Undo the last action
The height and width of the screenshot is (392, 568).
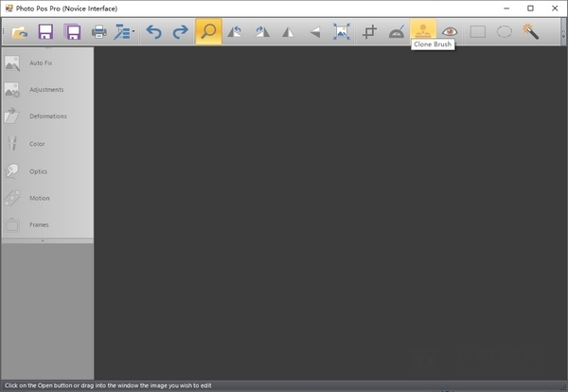(x=153, y=32)
